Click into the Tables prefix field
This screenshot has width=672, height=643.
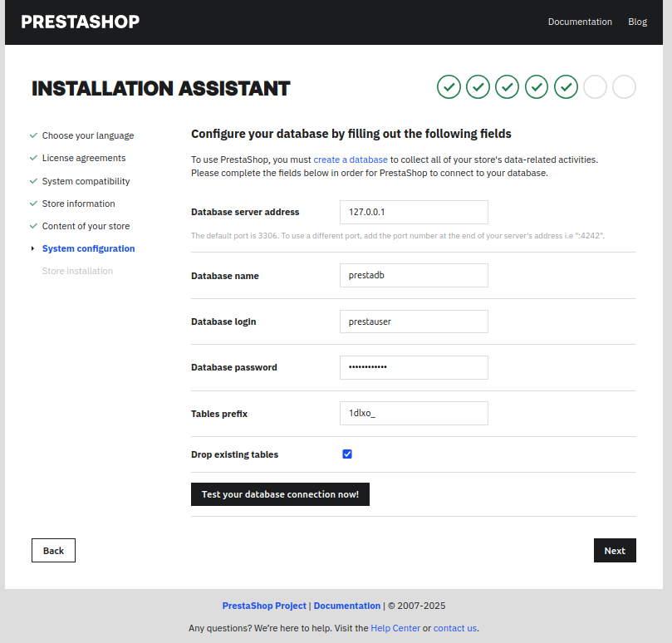[414, 414]
